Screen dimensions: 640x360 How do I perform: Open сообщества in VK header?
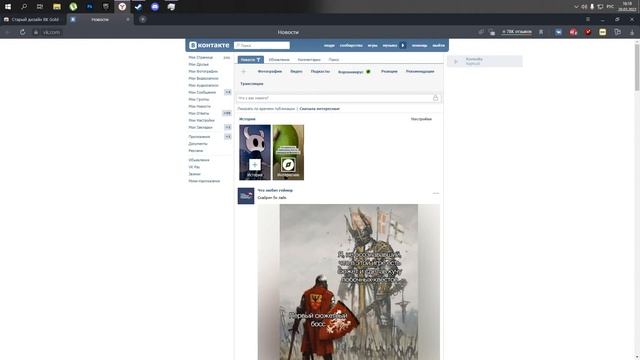351,45
